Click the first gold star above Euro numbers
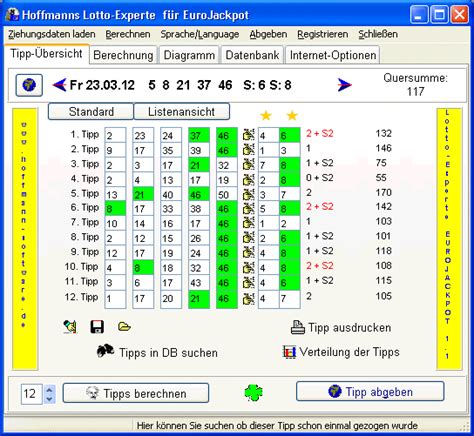The width and height of the screenshot is (474, 436). 266,116
